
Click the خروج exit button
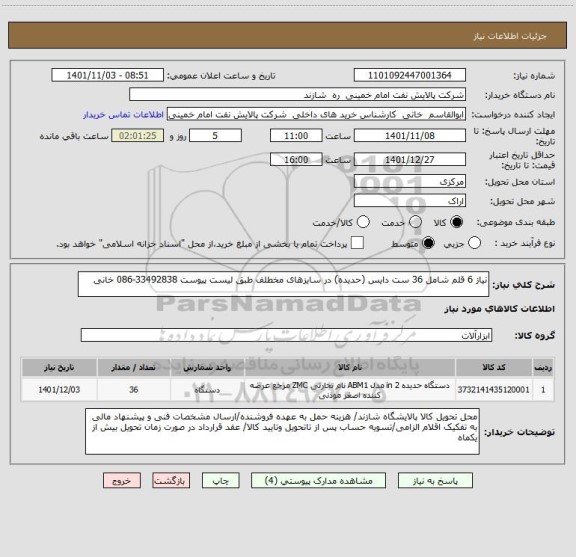click(122, 481)
